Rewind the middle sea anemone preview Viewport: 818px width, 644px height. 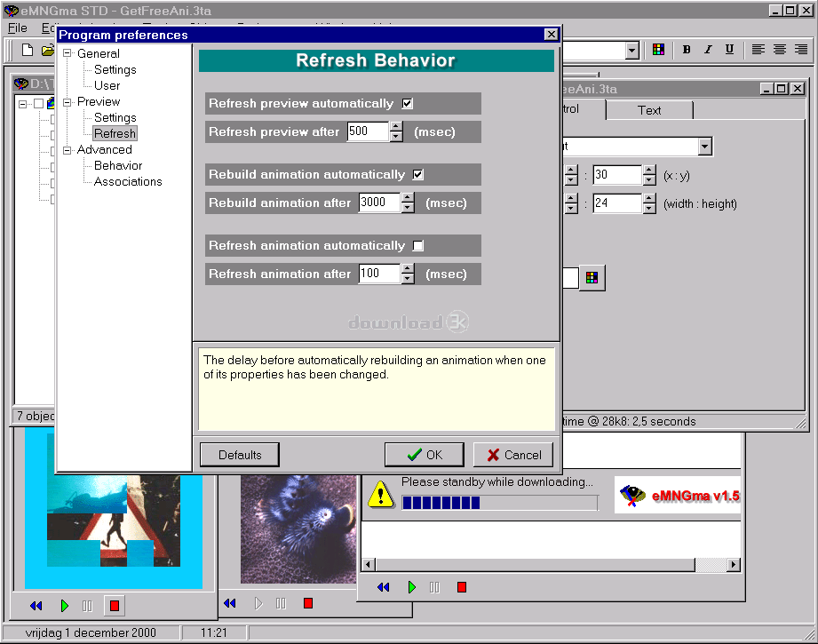[229, 603]
